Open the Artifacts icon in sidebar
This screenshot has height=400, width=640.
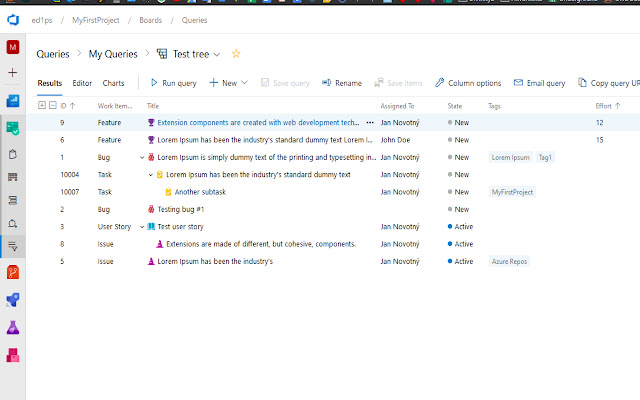click(x=13, y=355)
